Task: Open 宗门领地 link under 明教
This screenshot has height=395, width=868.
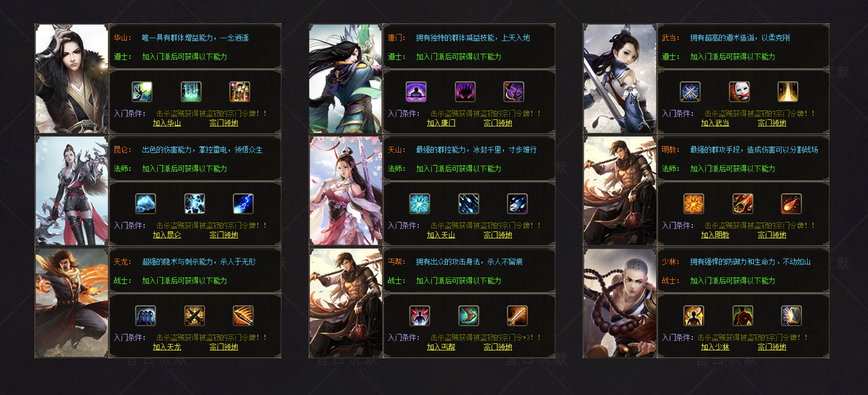Action: pos(772,235)
